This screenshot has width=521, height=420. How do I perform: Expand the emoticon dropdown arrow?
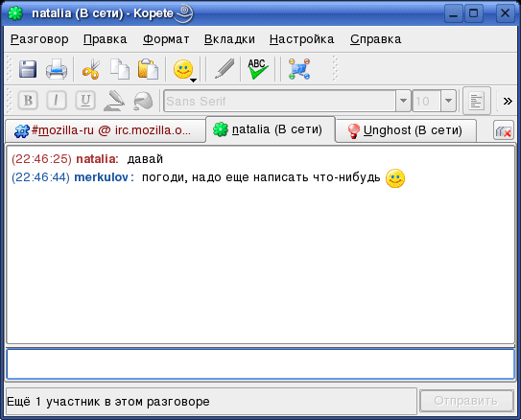click(194, 80)
